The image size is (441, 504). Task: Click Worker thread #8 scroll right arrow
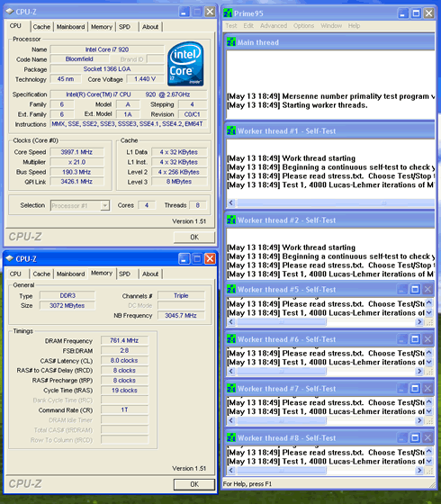(x=419, y=470)
